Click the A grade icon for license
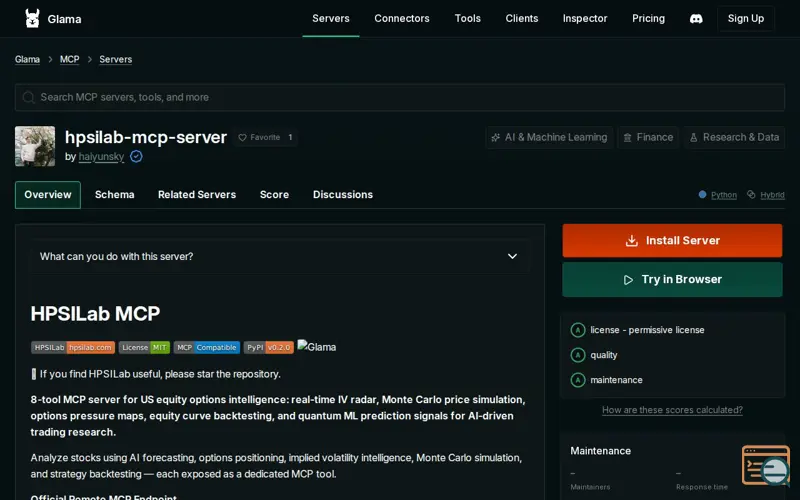The image size is (800, 500). pos(578,330)
